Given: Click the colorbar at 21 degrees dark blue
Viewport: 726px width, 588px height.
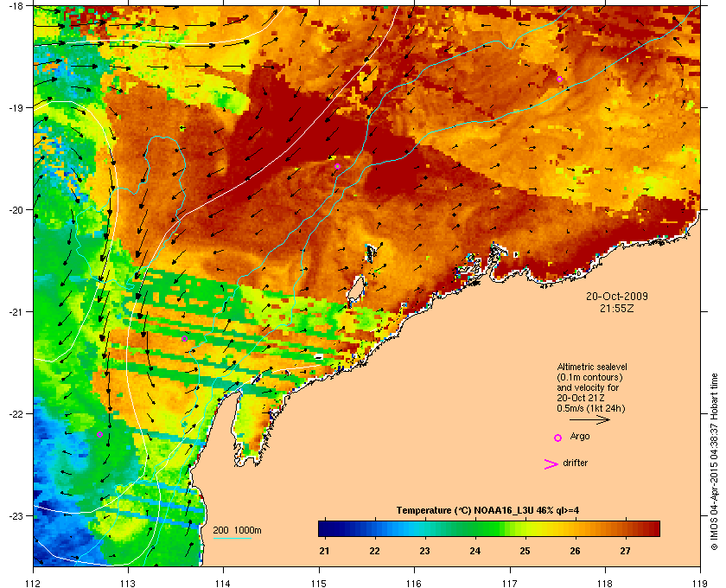Looking at the screenshot, I should (325, 528).
